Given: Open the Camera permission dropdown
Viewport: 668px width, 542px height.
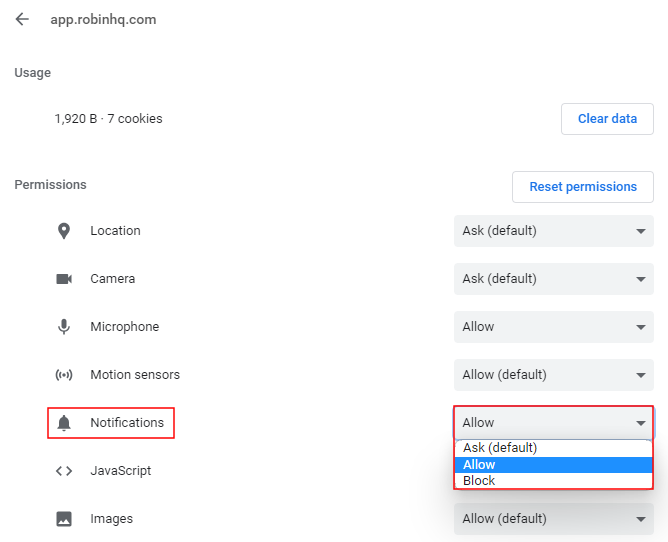Looking at the screenshot, I should coord(553,279).
